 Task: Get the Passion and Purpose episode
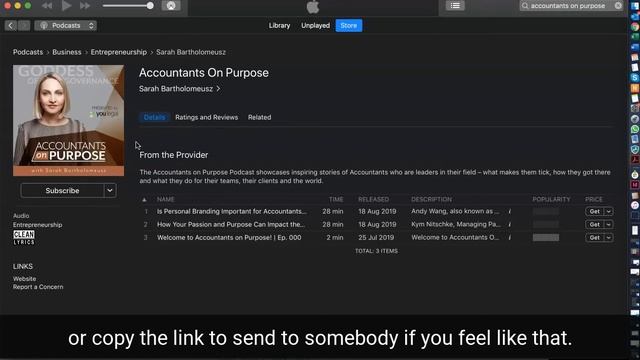pyautogui.click(x=595, y=224)
